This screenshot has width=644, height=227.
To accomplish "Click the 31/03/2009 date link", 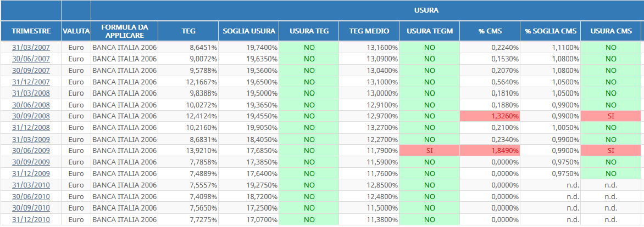I will pos(31,139).
